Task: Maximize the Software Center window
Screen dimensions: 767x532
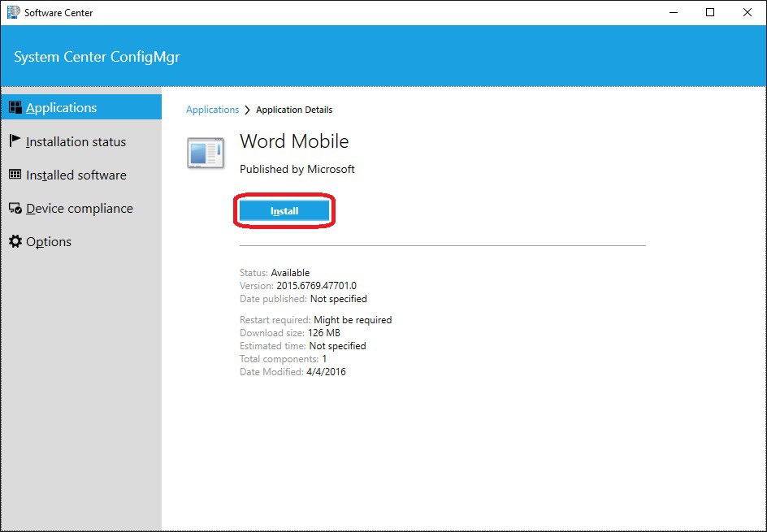Action: [x=710, y=13]
